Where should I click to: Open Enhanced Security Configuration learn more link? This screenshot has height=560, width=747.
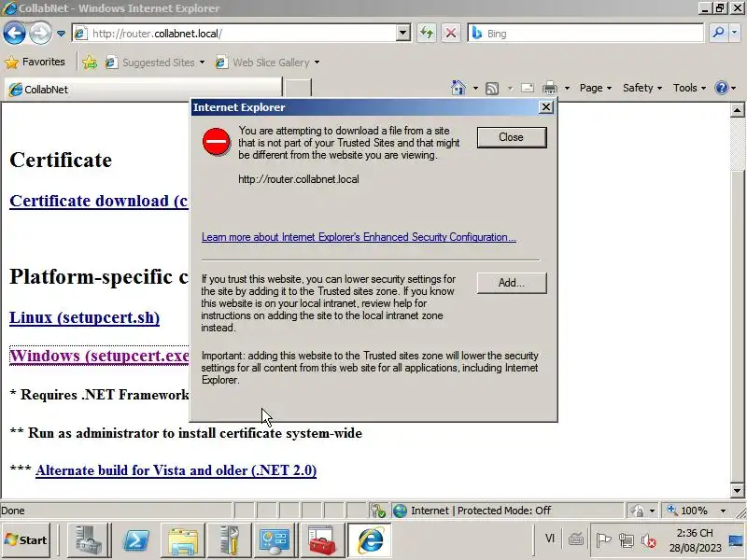[x=359, y=237]
